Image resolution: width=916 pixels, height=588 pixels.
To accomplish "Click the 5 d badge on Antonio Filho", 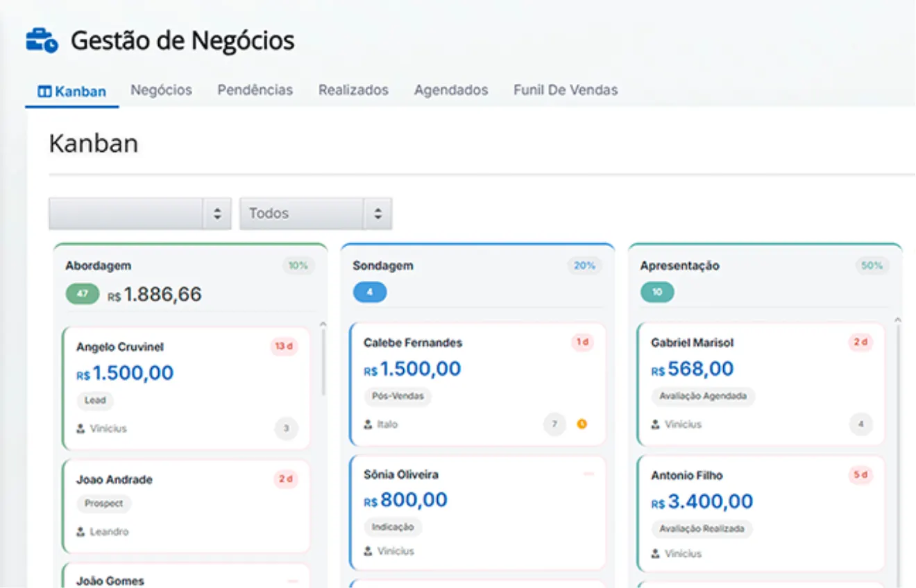I will tap(860, 476).
